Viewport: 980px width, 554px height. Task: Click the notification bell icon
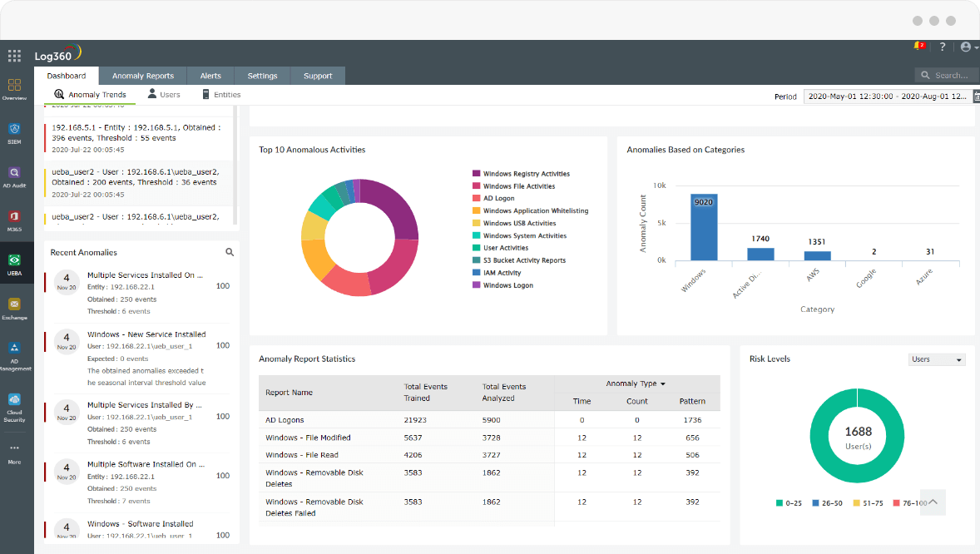pos(918,47)
